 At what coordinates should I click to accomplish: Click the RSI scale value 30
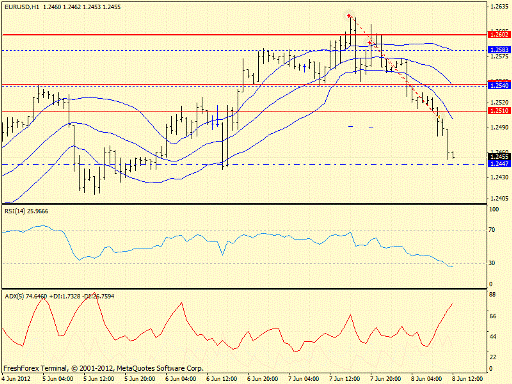click(x=492, y=263)
